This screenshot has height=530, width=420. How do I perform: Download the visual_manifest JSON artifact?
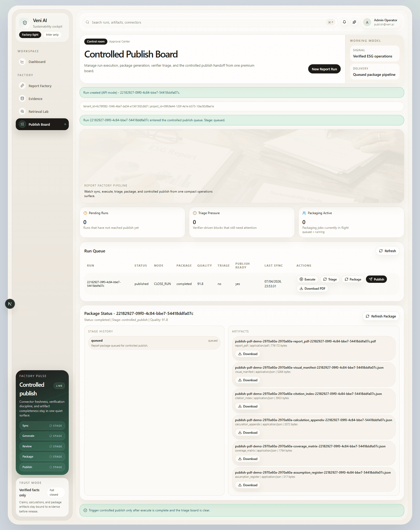pos(248,380)
